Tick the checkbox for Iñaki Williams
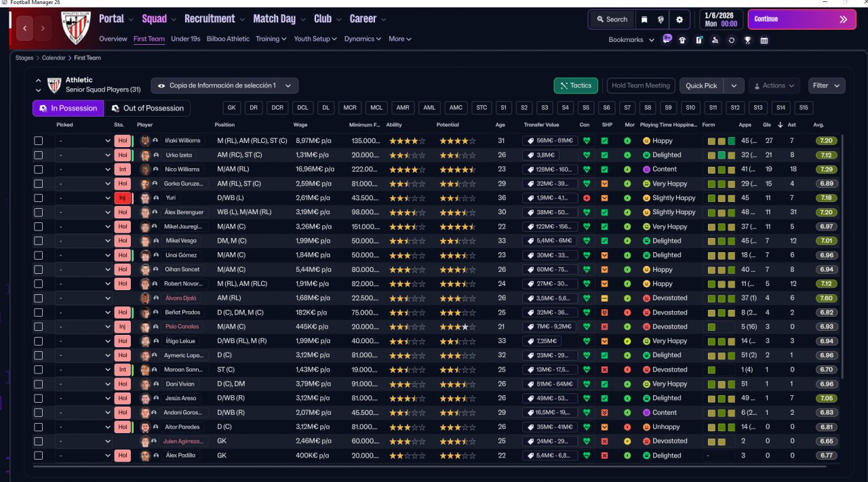Screen dimensions: 868x482 [x=39, y=141]
